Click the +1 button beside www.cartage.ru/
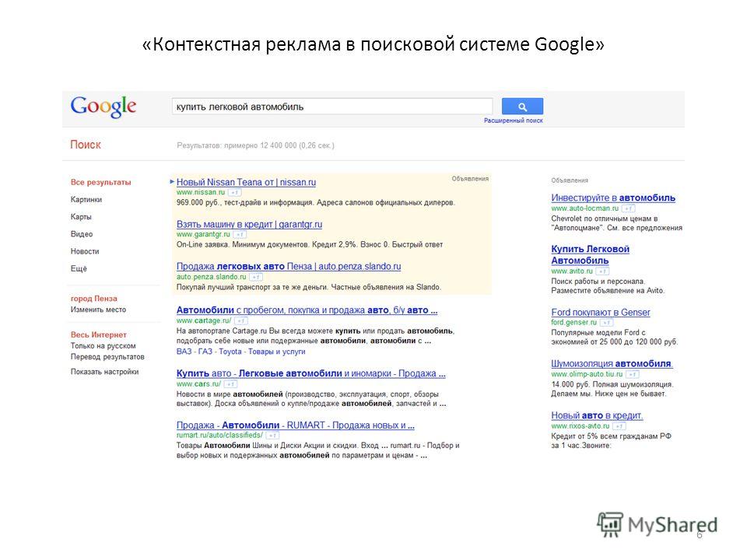This screenshot has width=747, height=560. point(241,320)
